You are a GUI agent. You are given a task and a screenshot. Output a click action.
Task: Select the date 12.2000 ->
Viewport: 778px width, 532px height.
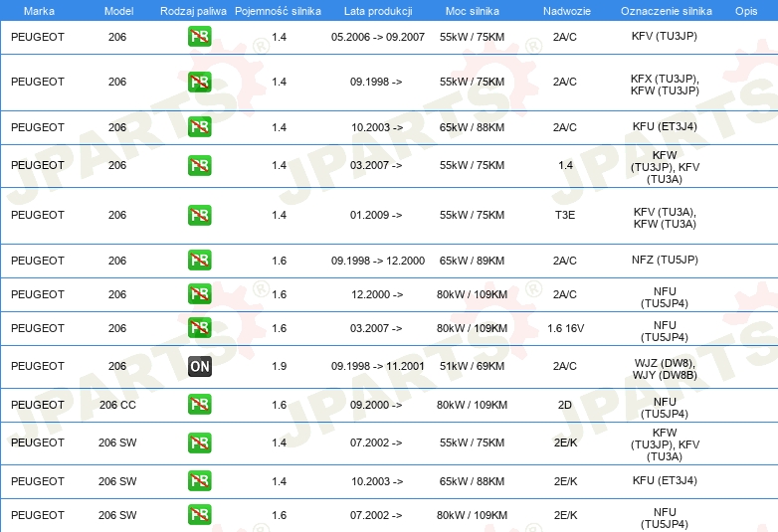point(377,294)
